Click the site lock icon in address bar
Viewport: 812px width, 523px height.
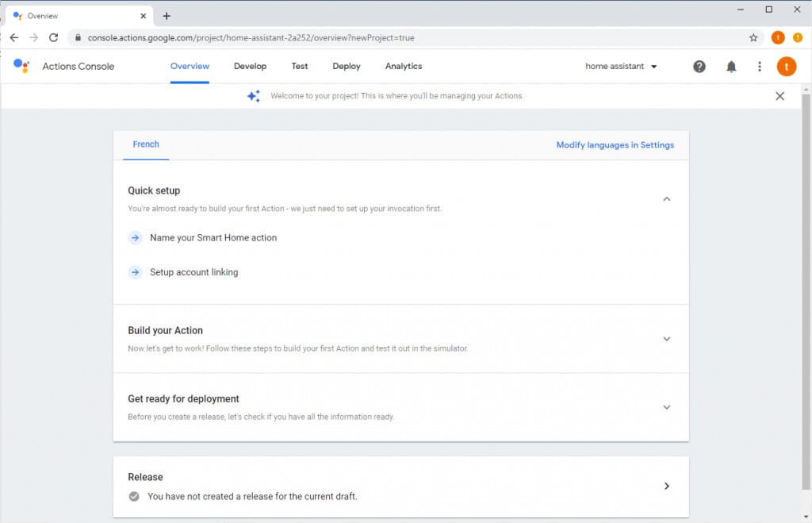click(79, 37)
